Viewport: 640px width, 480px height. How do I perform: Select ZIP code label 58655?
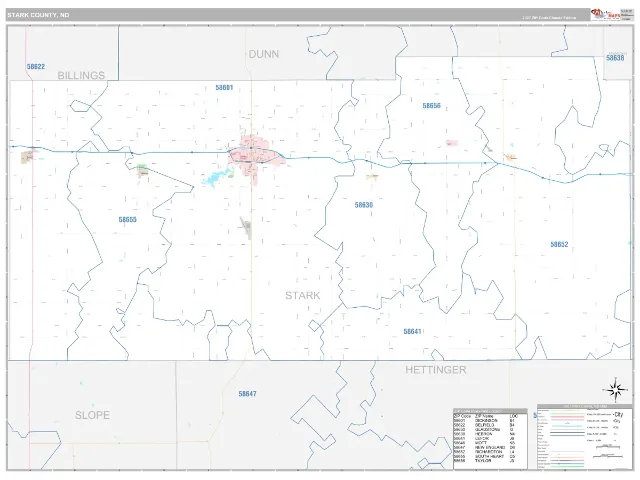(127, 220)
